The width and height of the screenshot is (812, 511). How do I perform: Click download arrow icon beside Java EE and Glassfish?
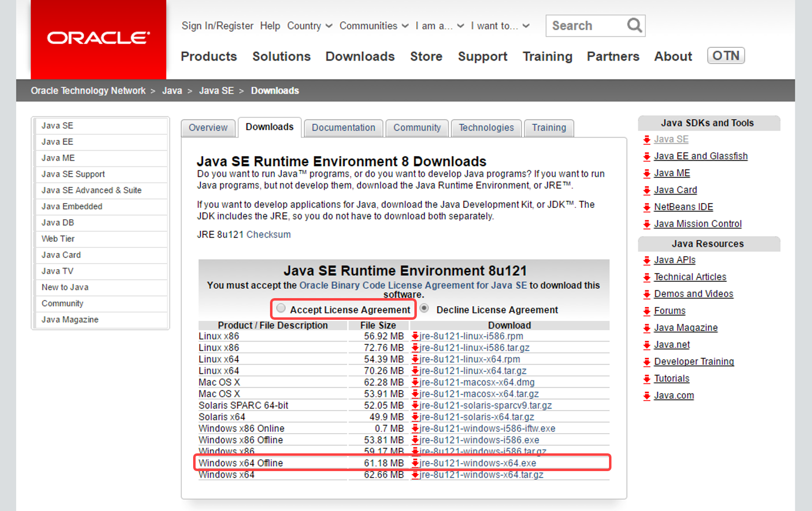[646, 157]
